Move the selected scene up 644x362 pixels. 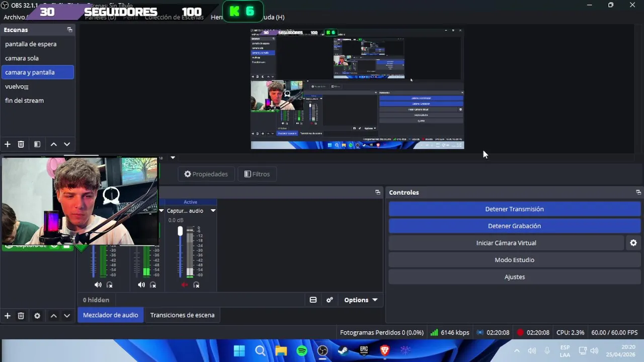pyautogui.click(x=53, y=144)
